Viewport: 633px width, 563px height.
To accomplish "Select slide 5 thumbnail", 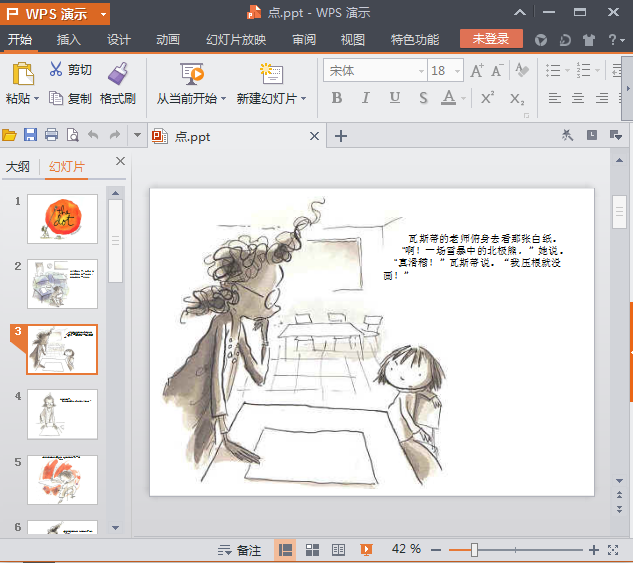I will [x=63, y=480].
